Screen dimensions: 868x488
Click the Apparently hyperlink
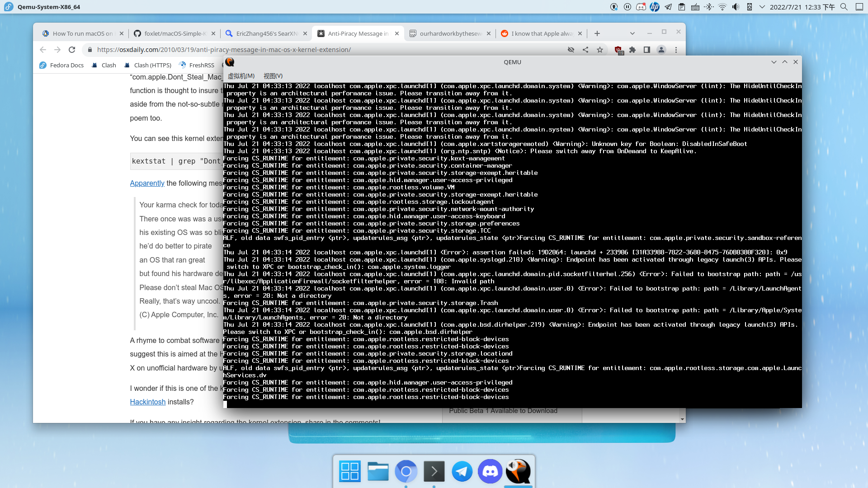147,183
